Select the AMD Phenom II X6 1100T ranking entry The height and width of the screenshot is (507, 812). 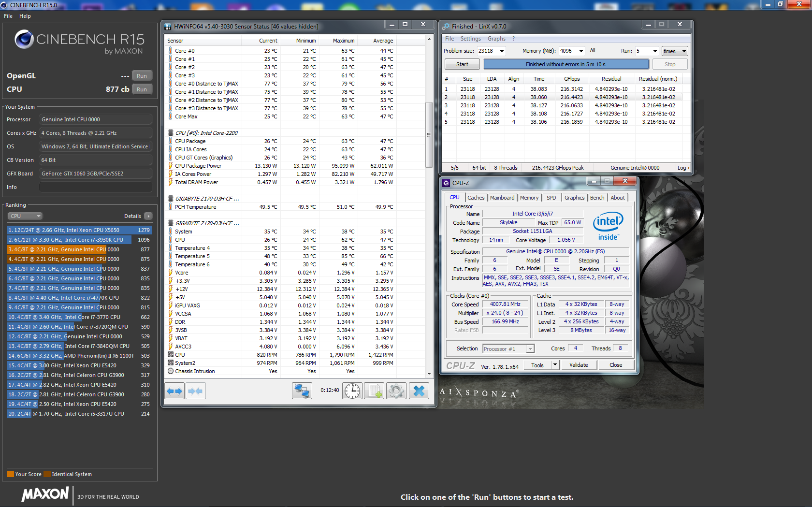[79, 356]
